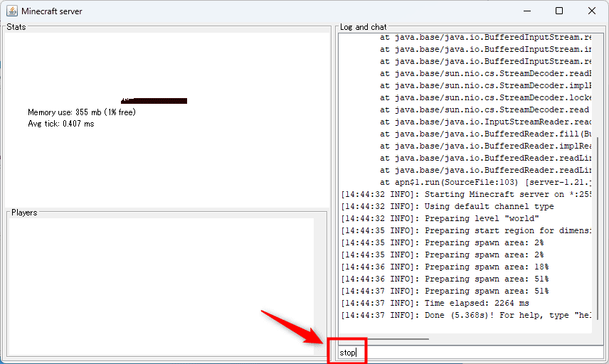Click the 'Preparing start region' log line

[466, 230]
